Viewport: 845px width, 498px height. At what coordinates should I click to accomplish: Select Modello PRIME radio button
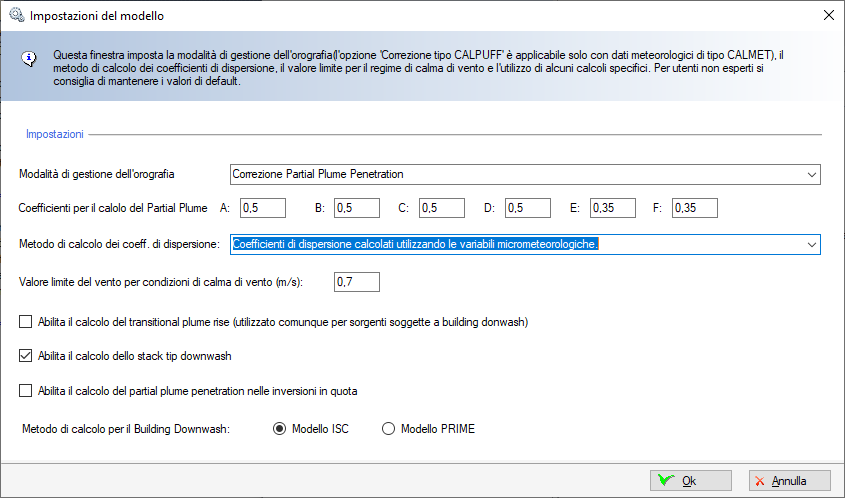389,429
